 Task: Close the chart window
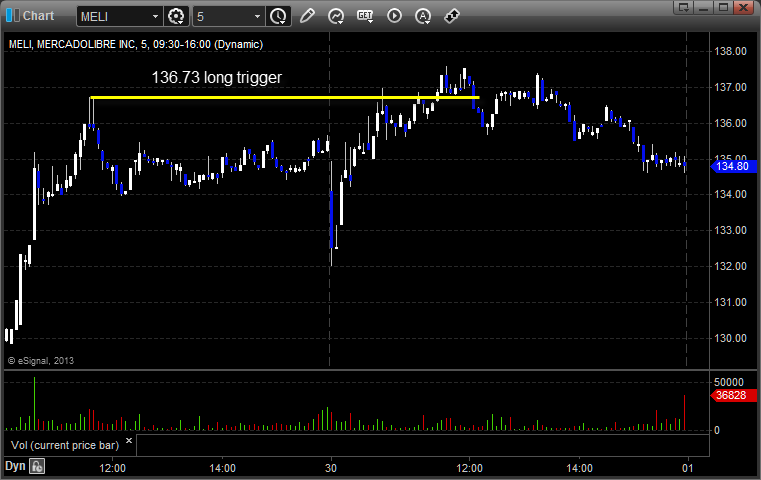(x=743, y=7)
